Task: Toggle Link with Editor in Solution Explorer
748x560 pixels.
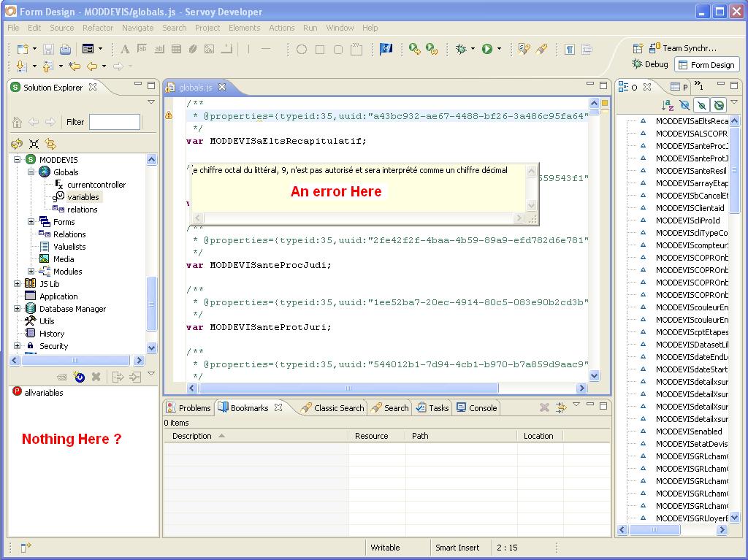Action: pyautogui.click(x=50, y=144)
